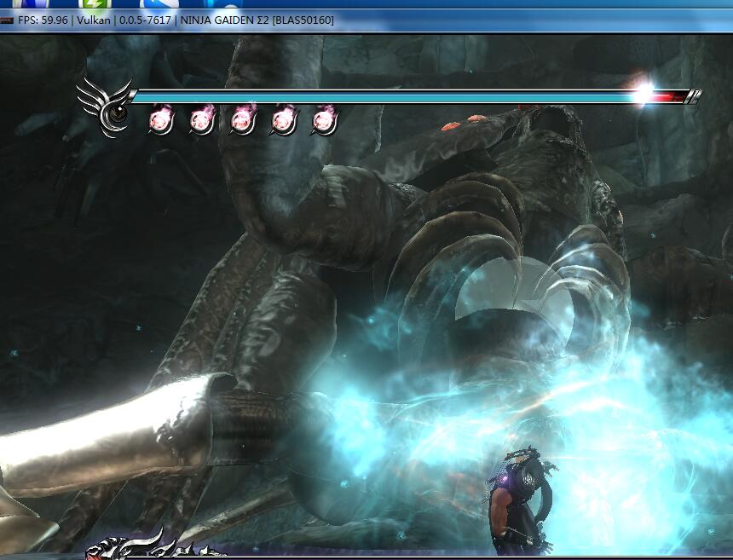Select the third ninpo orb under the health bar

tap(243, 120)
